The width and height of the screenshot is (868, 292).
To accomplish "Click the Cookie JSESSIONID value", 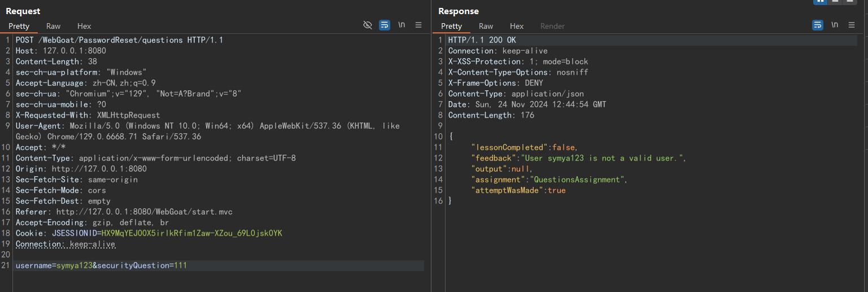I will [191, 233].
